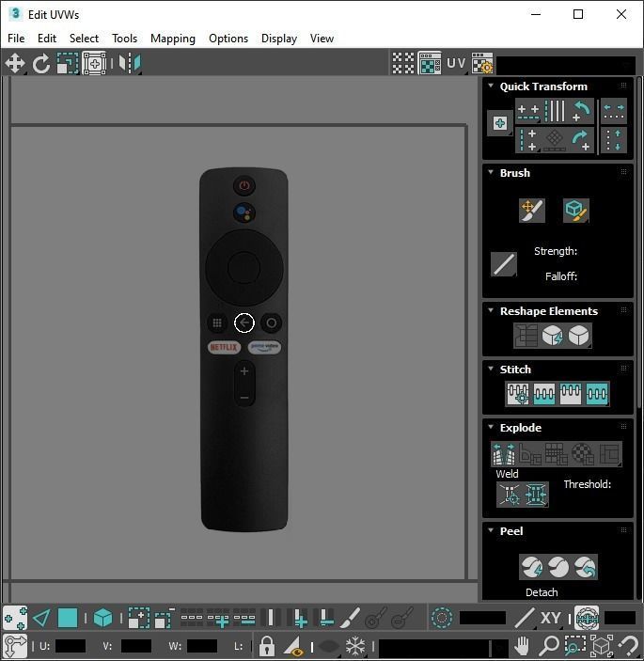This screenshot has width=644, height=661.
Task: Click the Reset Peel icon
Action: tap(585, 567)
